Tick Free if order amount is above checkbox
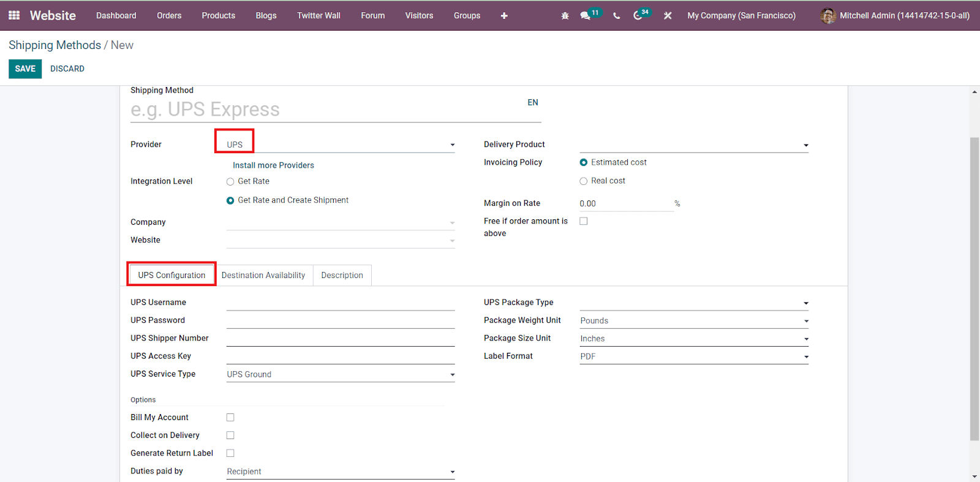This screenshot has width=980, height=482. point(584,221)
